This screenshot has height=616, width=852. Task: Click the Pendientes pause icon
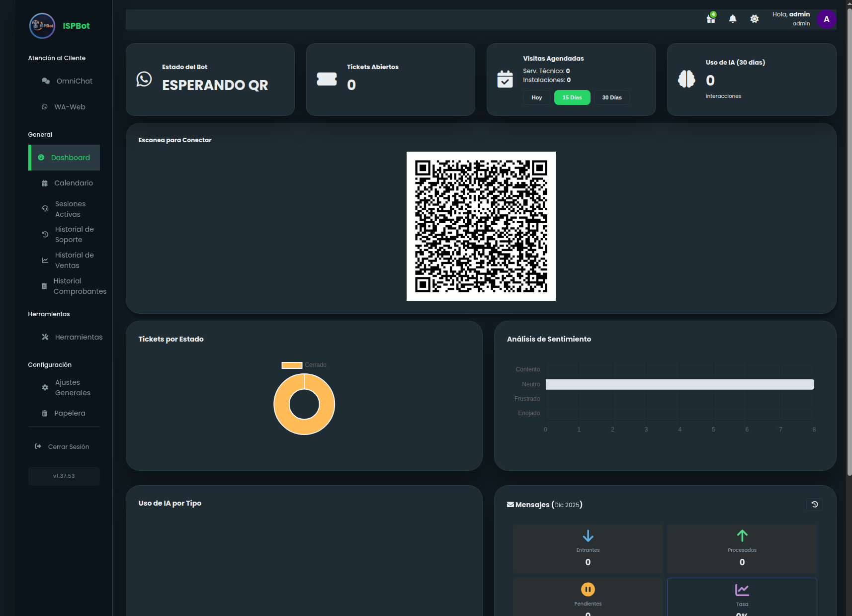click(588, 590)
